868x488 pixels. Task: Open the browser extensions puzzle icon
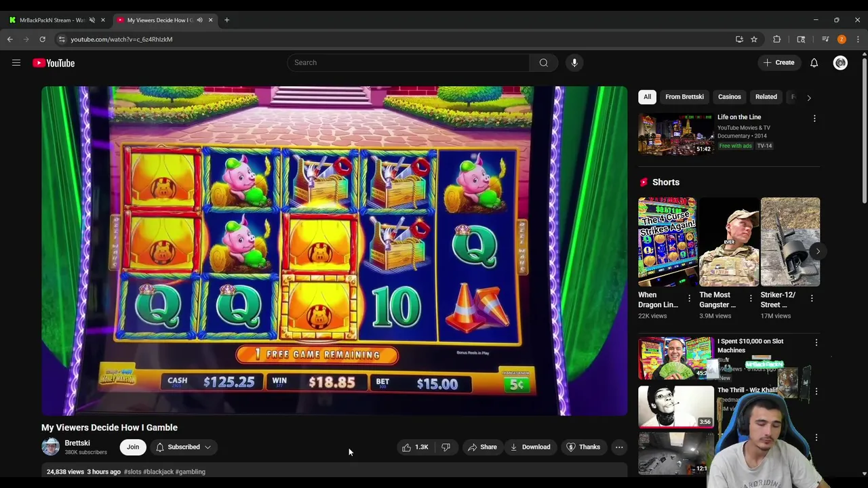click(777, 39)
